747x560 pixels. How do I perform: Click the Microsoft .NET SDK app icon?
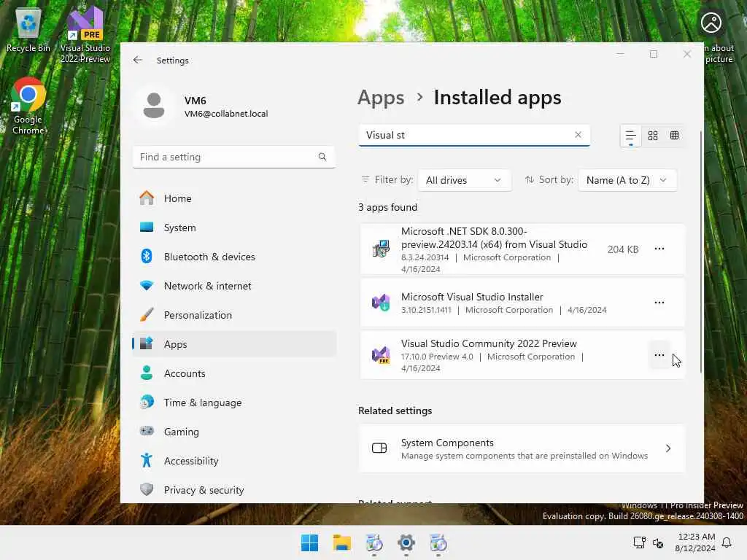[381, 249]
